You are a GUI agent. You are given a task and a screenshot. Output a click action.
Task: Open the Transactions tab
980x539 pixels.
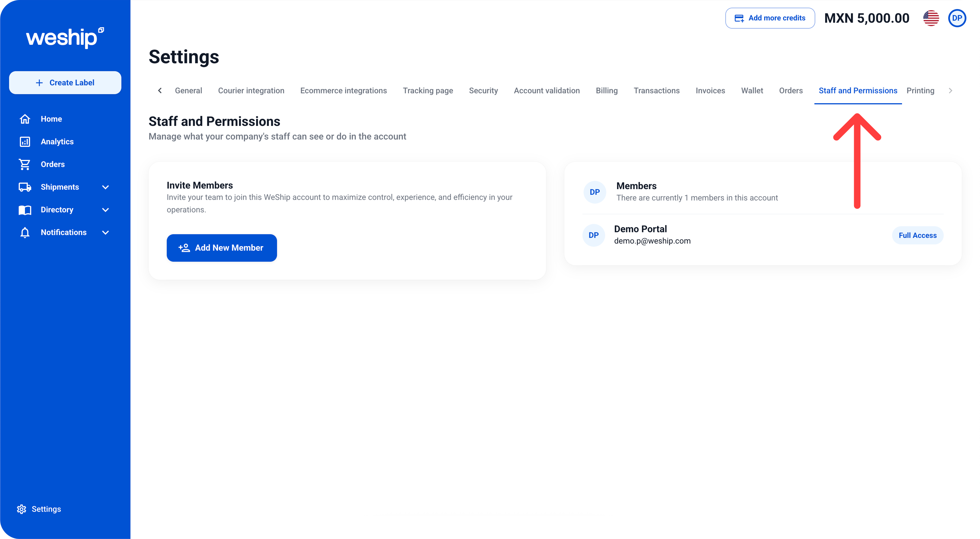click(656, 90)
